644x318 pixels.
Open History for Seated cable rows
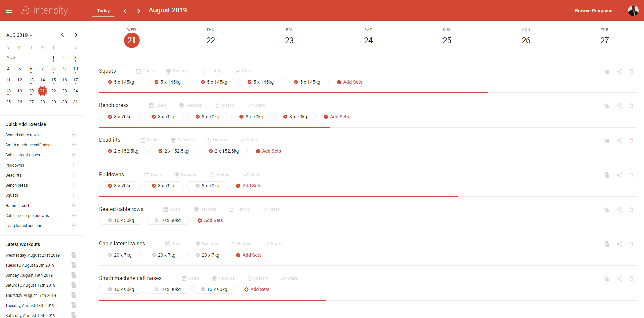(239, 209)
